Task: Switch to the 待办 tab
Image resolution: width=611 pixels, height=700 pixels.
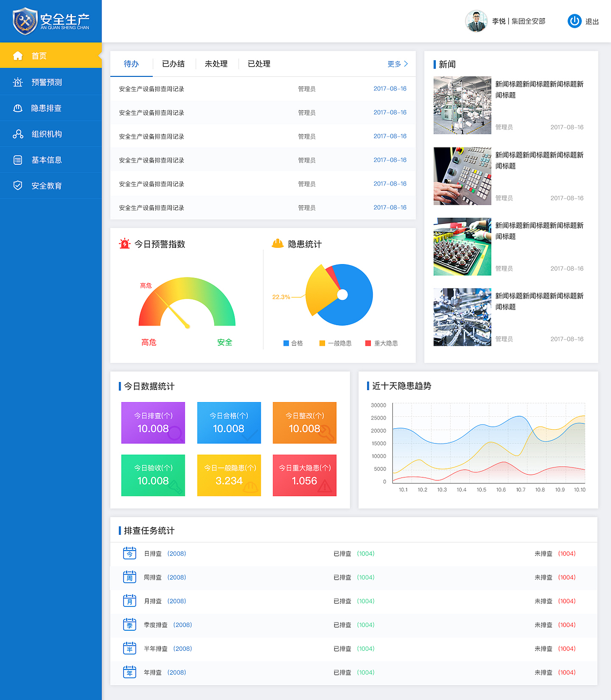Action: point(131,64)
